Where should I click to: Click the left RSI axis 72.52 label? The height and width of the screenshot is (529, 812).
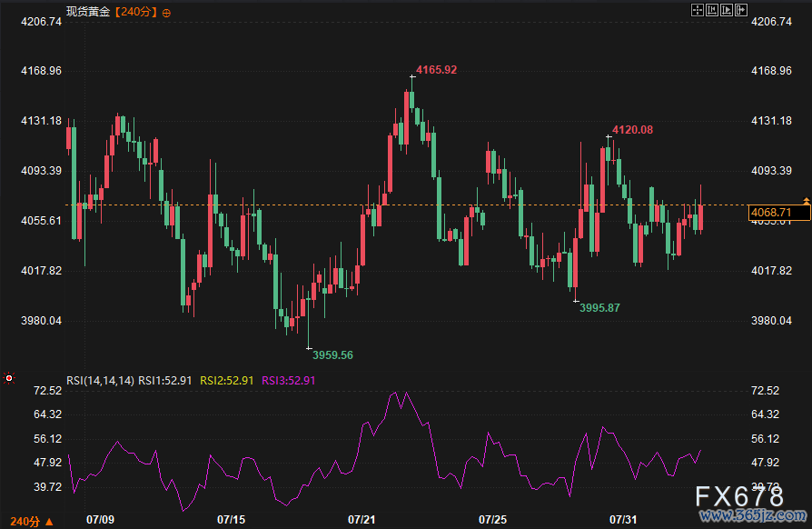[x=47, y=391]
